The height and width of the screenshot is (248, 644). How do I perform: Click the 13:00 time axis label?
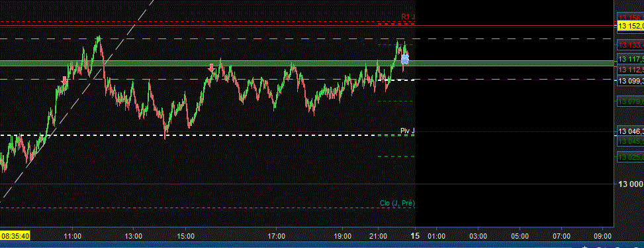(x=134, y=237)
